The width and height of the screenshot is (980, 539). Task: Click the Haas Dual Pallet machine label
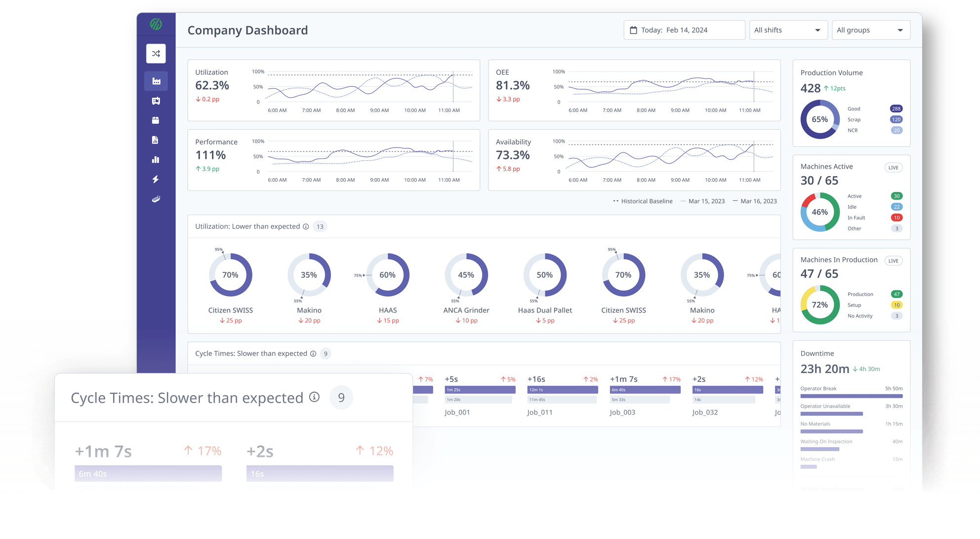(x=545, y=310)
